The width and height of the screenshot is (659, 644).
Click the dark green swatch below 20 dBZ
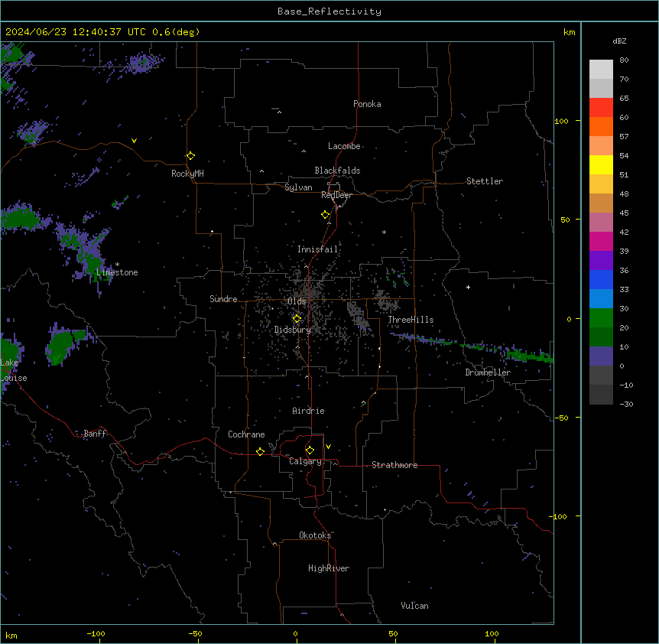coord(601,337)
